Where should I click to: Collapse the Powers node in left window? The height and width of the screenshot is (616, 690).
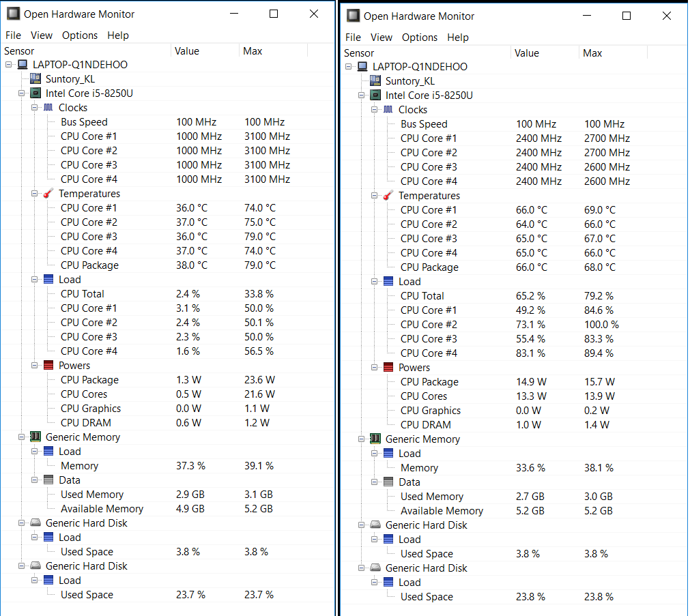(x=35, y=366)
